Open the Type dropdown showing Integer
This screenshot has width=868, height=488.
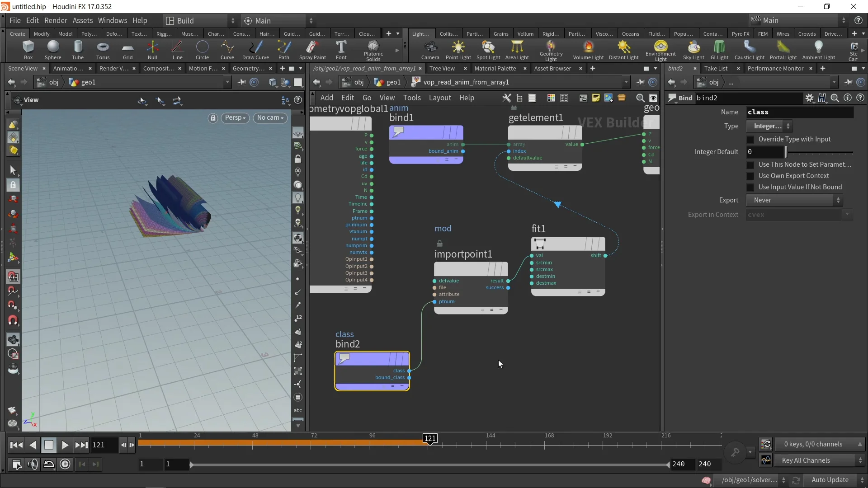pos(769,126)
